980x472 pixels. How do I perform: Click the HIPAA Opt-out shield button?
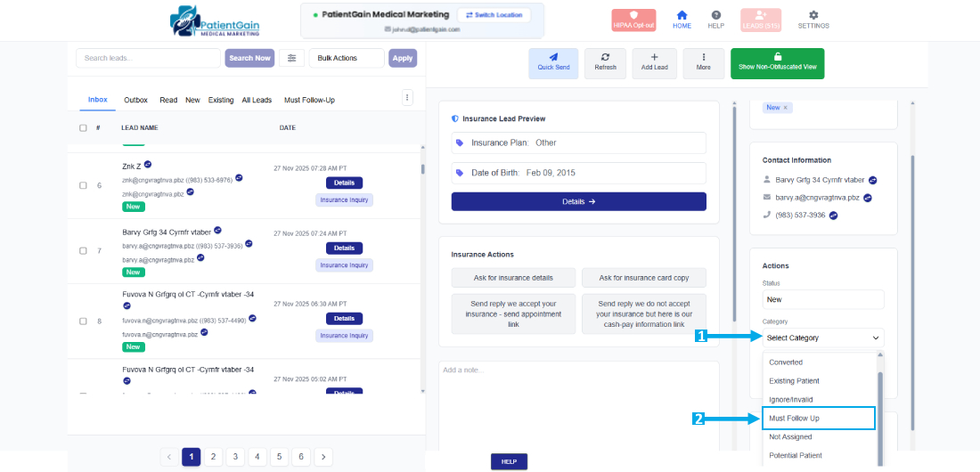coord(633,20)
